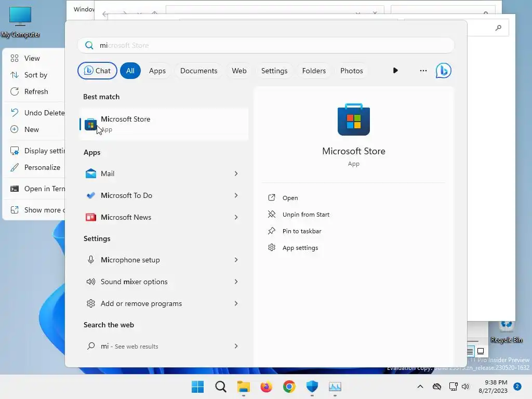Show more filter tabs with arrow
This screenshot has height=399, width=532.
[395, 71]
